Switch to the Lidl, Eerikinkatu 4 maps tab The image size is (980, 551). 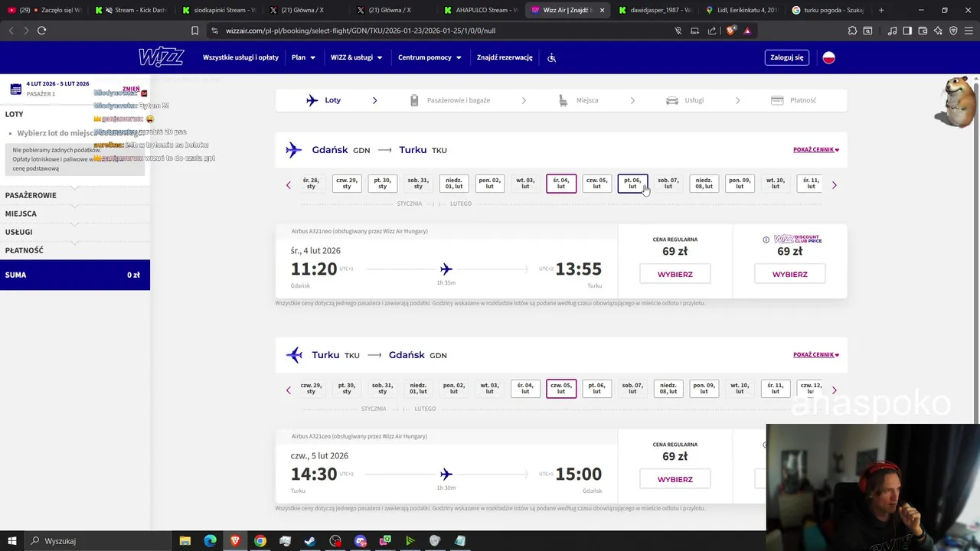pyautogui.click(x=741, y=10)
